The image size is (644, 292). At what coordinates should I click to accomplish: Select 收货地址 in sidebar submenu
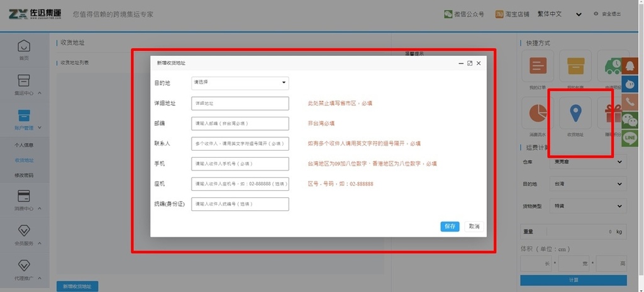(x=25, y=160)
